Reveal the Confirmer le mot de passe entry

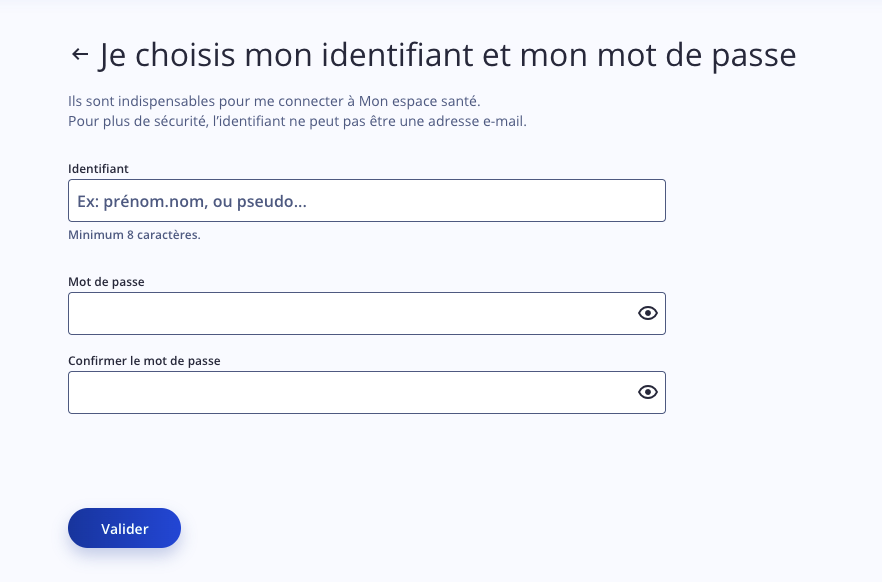tap(647, 392)
